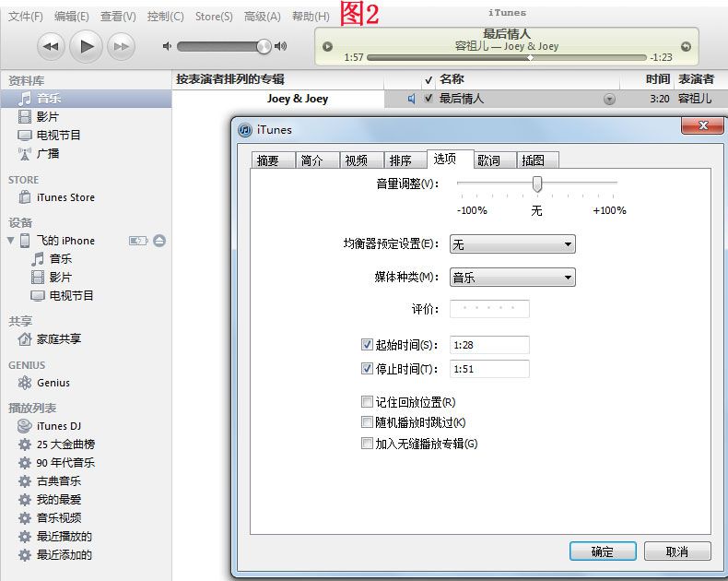This screenshot has height=581, width=728.
Task: Enable 加入无缝播放专辑 checkbox
Action: click(367, 444)
